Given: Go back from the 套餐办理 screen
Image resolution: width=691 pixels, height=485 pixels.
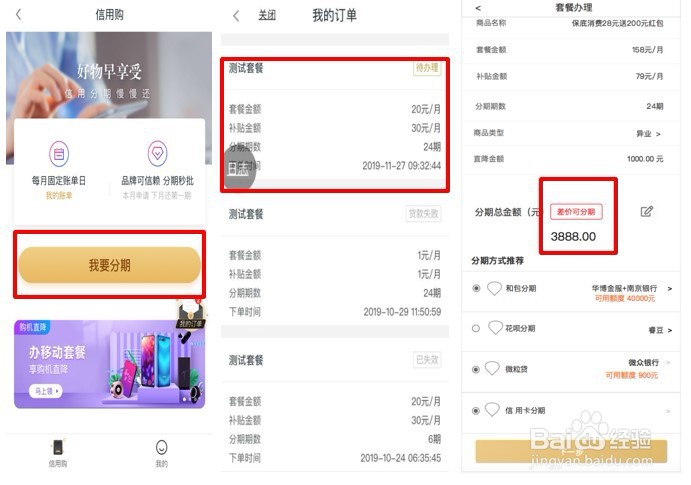Looking at the screenshot, I should point(478,8).
